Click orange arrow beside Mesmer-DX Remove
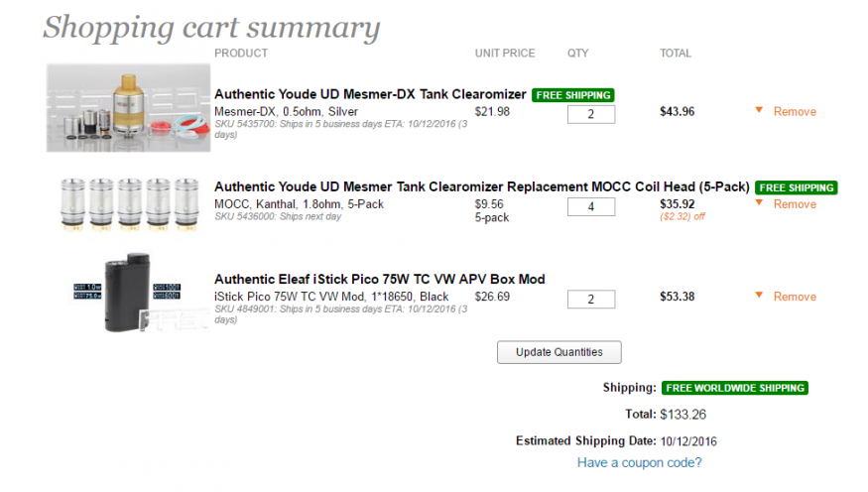The height and width of the screenshot is (492, 868). 759,110
